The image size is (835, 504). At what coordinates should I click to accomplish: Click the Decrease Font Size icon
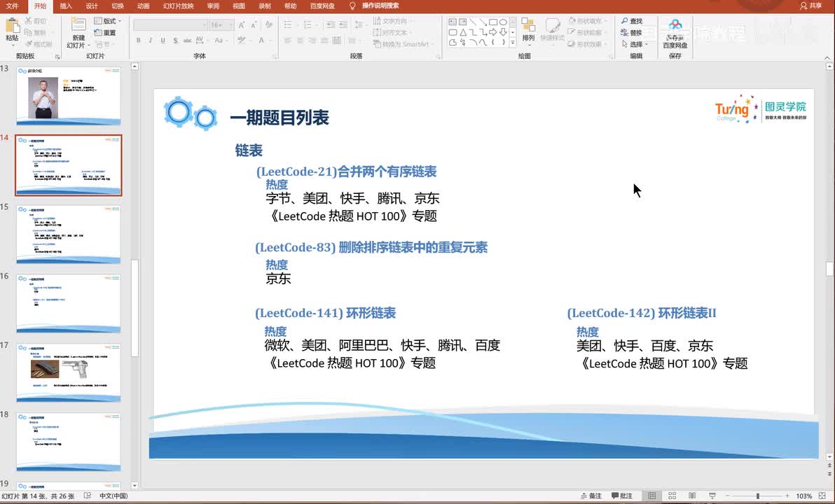pyautogui.click(x=254, y=25)
